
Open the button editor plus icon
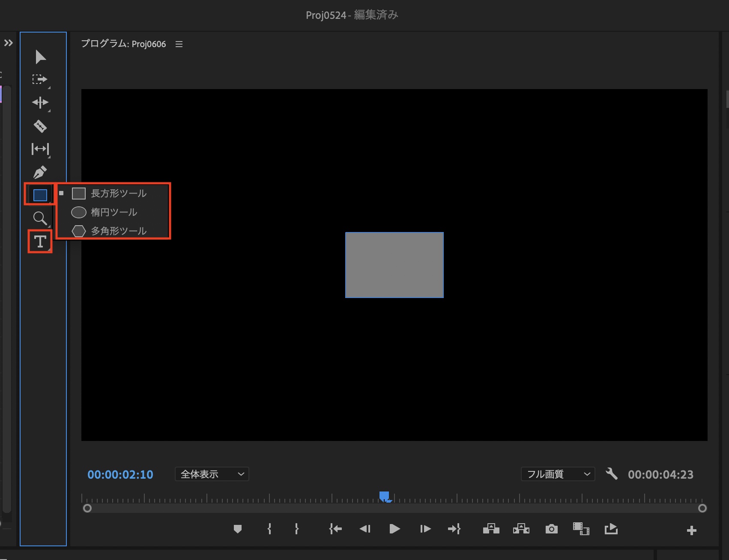(x=691, y=530)
